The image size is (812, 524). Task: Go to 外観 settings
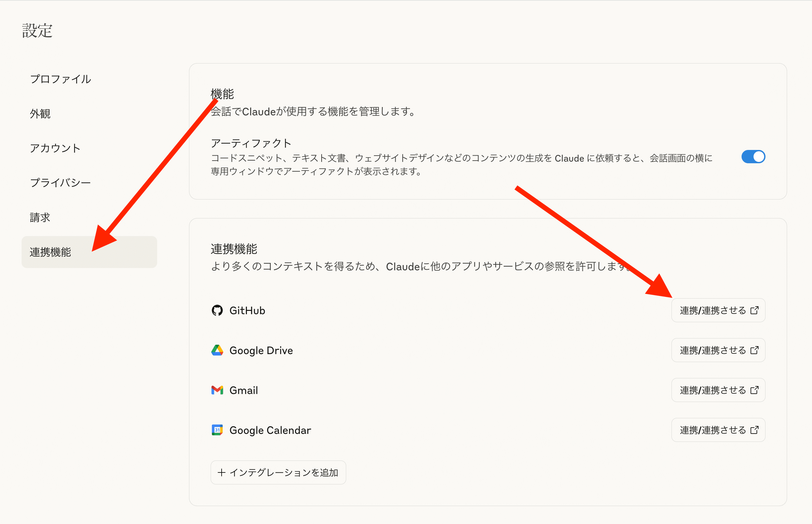[40, 114]
